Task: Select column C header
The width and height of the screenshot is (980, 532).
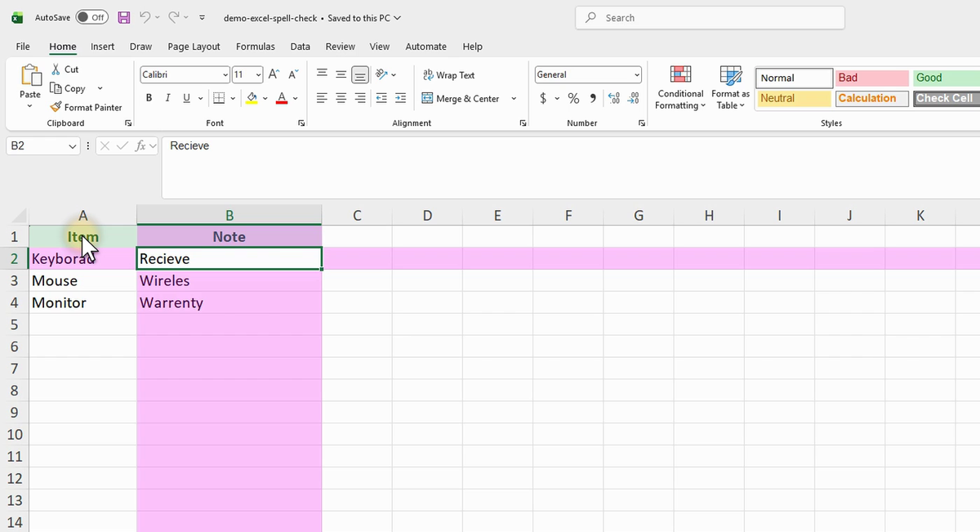Action: point(357,216)
